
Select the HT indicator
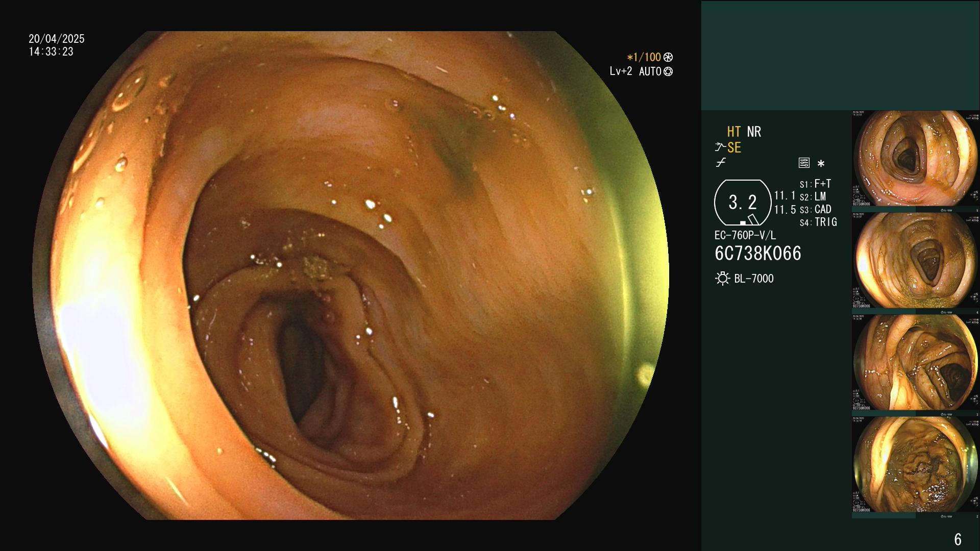[734, 132]
